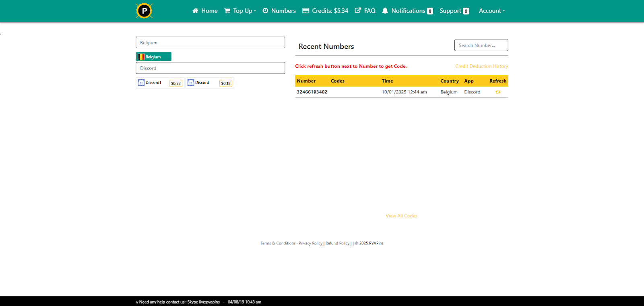Select the Discord service priced $0.18
644x306 pixels.
pyautogui.click(x=210, y=83)
